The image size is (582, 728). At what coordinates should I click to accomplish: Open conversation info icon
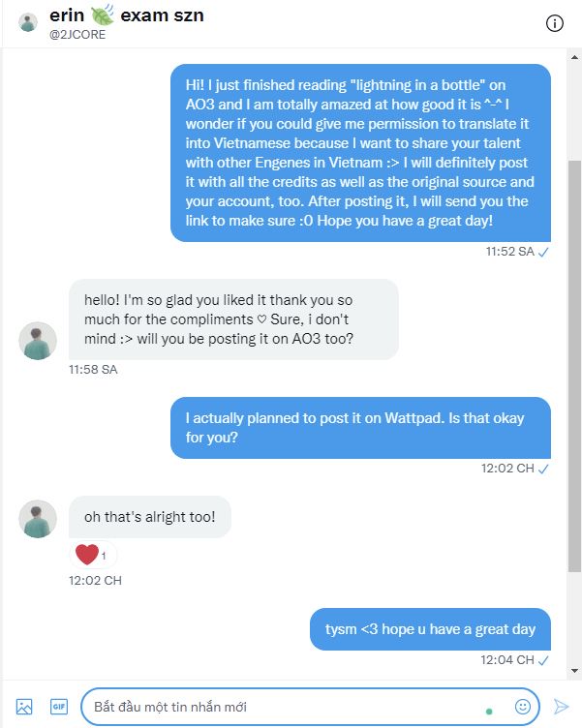tap(554, 23)
